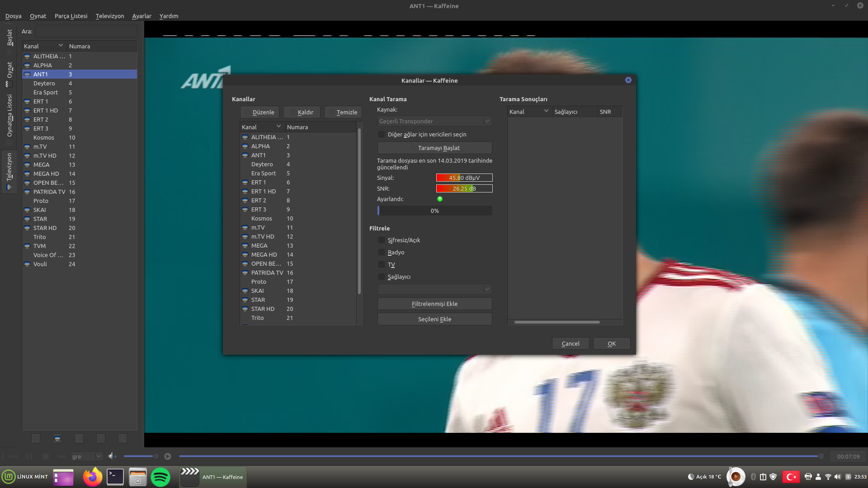Pause playback in the control bar

(29, 456)
